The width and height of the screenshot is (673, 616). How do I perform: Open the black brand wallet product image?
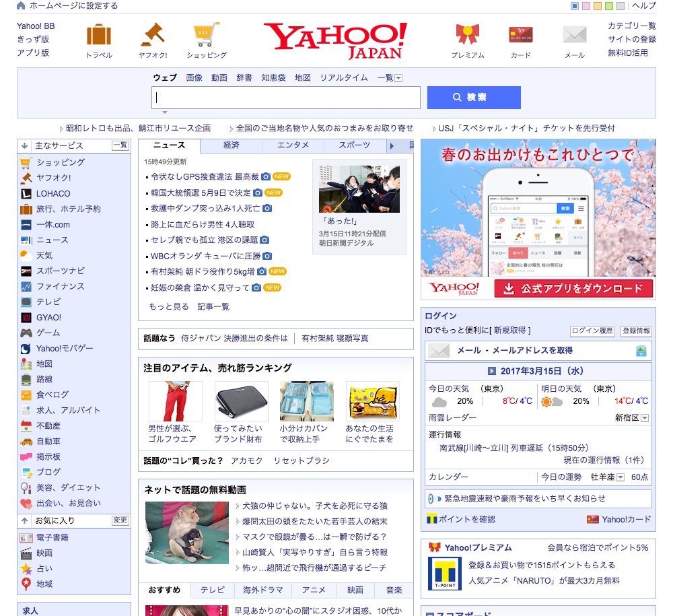tap(241, 401)
